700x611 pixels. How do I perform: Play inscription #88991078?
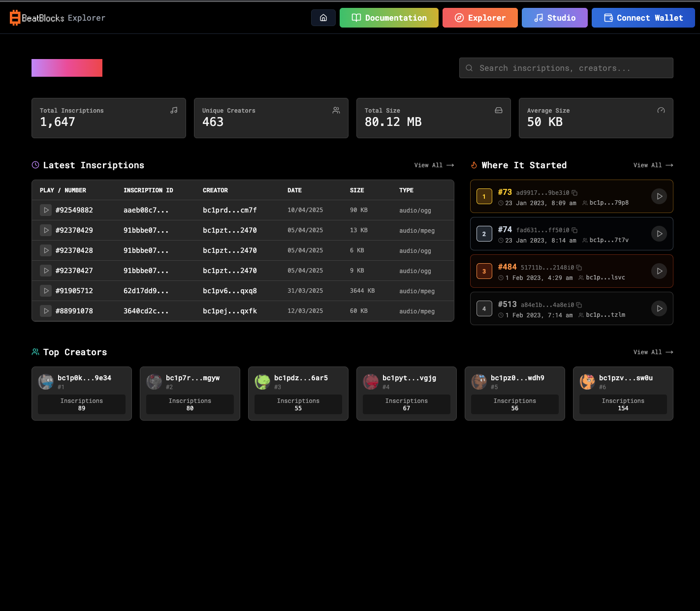[46, 311]
